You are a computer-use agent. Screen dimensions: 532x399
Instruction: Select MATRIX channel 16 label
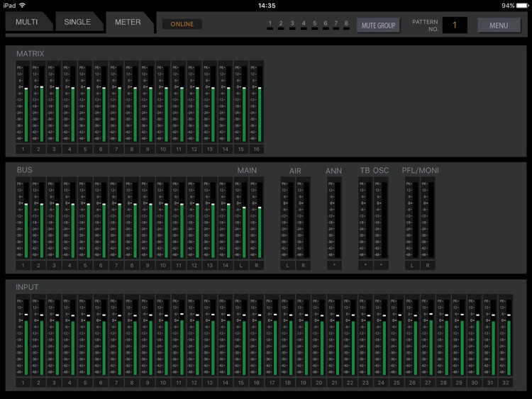[257, 149]
